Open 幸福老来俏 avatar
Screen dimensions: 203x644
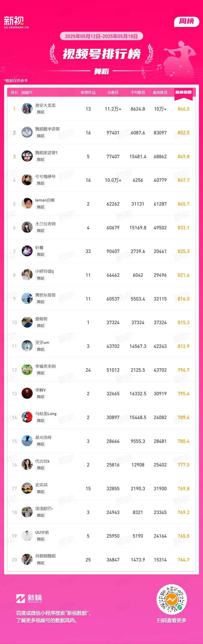coord(27,370)
